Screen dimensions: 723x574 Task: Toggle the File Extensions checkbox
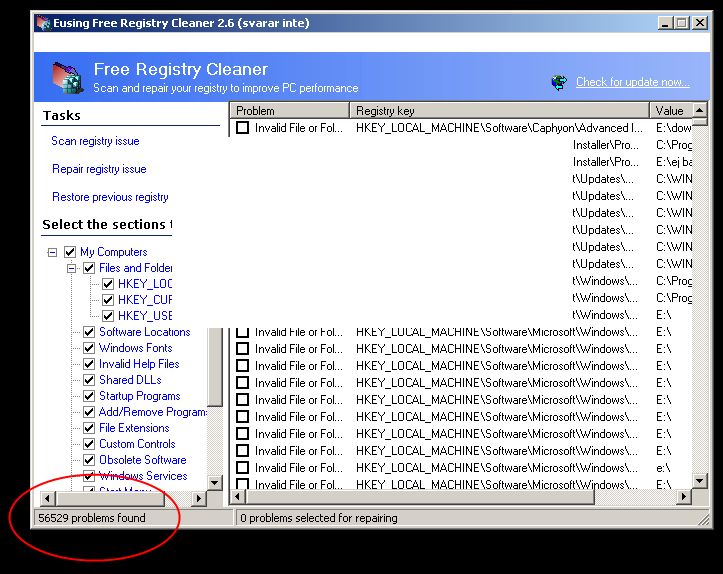point(89,428)
